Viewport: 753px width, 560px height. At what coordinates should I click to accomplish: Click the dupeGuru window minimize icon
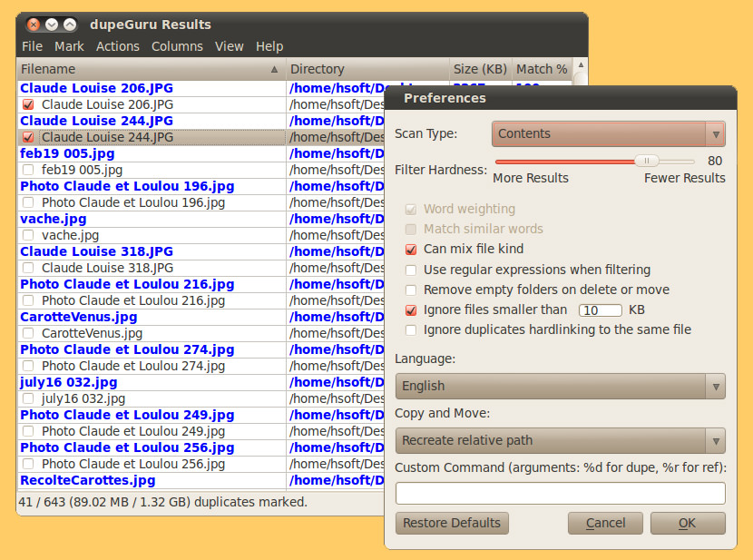click(52, 25)
